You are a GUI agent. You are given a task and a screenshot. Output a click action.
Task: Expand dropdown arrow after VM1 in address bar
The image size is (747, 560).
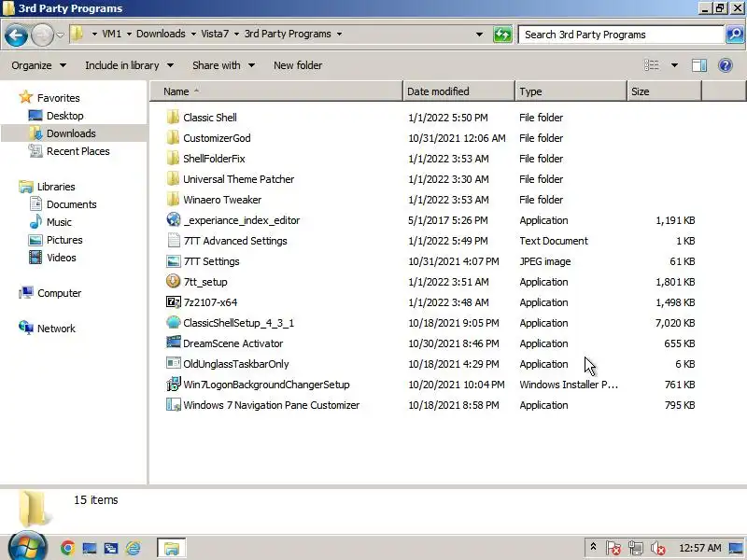[129, 34]
